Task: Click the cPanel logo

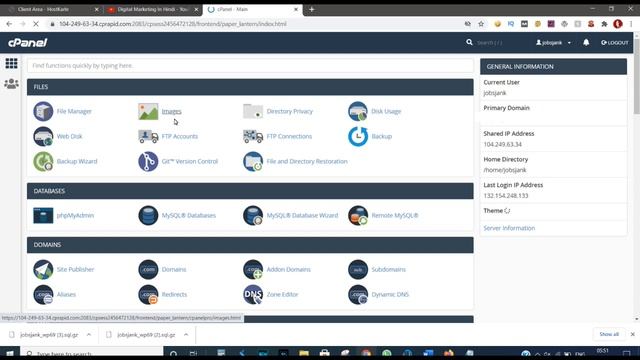Action: pos(28,42)
